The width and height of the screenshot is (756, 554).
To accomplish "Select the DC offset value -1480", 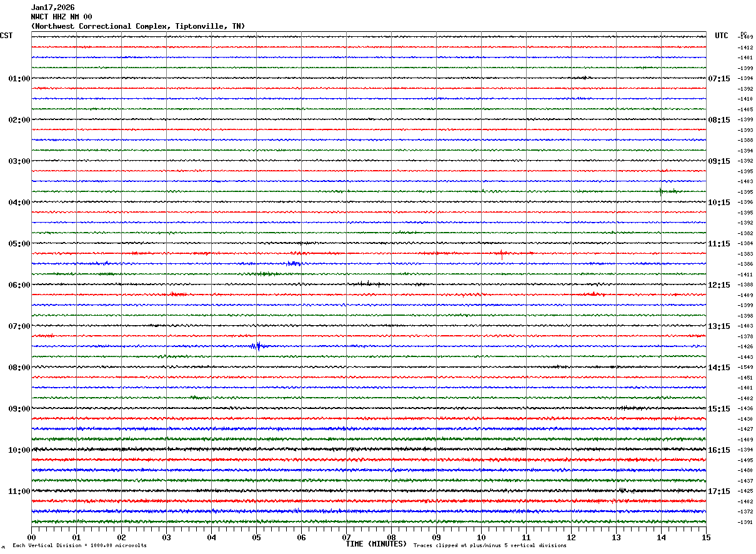I will tap(745, 470).
